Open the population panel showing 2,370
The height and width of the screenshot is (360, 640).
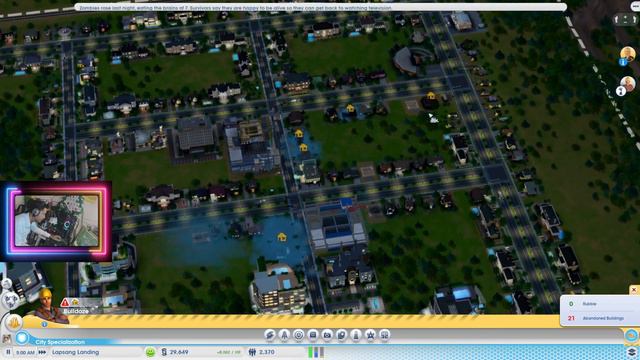tap(262, 352)
